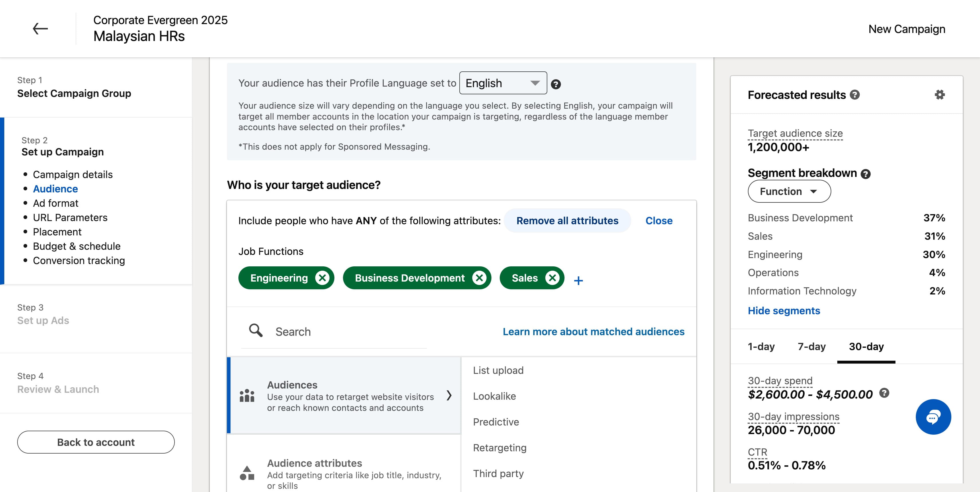Click the Target audience size label
The height and width of the screenshot is (492, 980).
(795, 134)
